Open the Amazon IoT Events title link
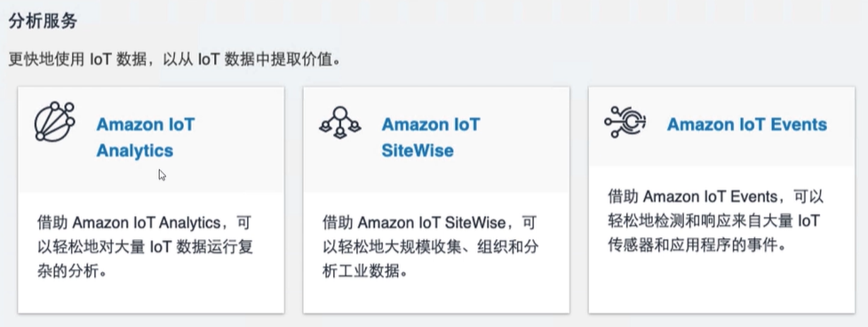 pyautogui.click(x=747, y=124)
